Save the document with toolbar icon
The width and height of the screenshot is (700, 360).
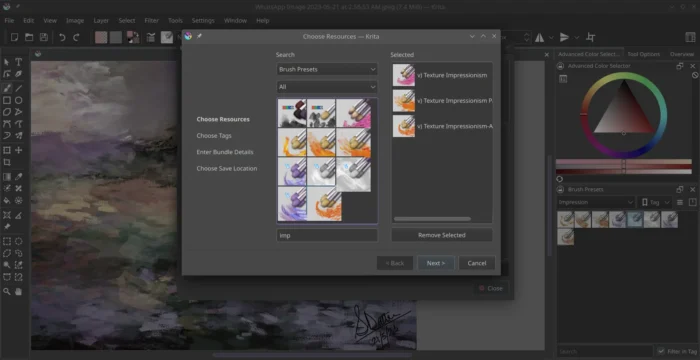44,38
